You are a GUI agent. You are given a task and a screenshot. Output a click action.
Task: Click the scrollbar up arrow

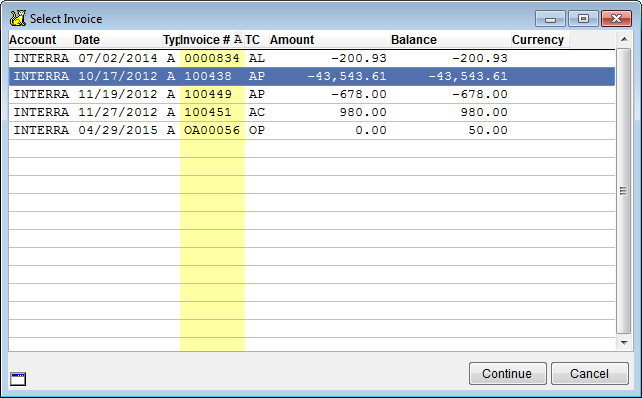click(624, 39)
